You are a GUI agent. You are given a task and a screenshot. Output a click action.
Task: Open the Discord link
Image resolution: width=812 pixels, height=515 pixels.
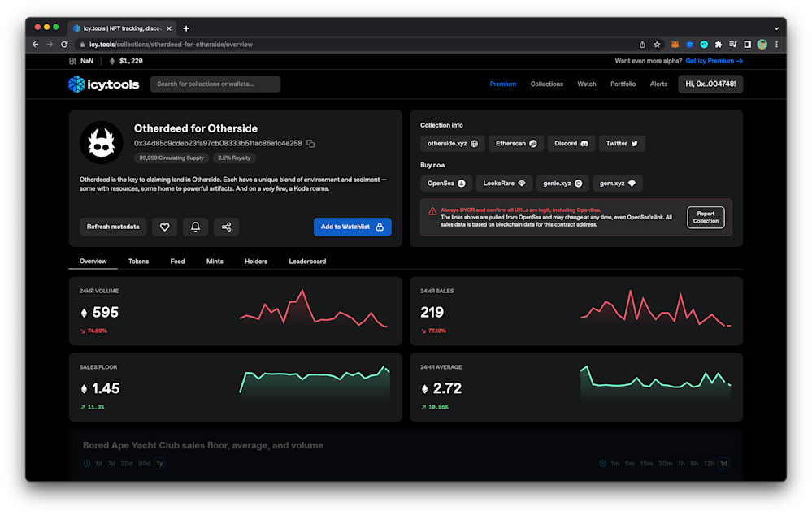tap(571, 144)
